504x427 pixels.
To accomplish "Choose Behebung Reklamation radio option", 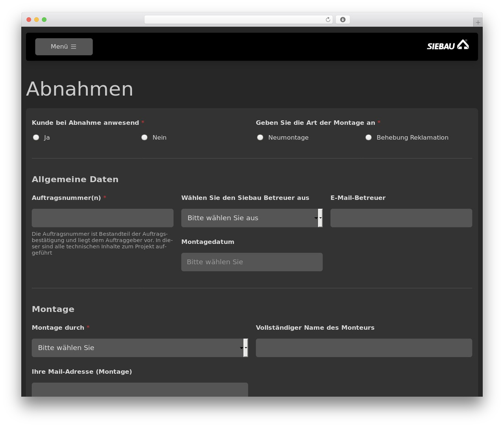I will click(x=369, y=137).
